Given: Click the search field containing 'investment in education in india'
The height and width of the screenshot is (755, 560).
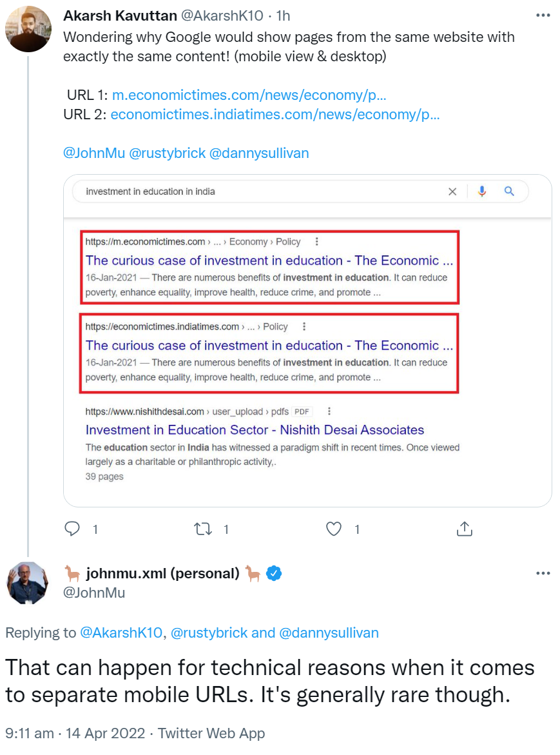Looking at the screenshot, I should (258, 191).
